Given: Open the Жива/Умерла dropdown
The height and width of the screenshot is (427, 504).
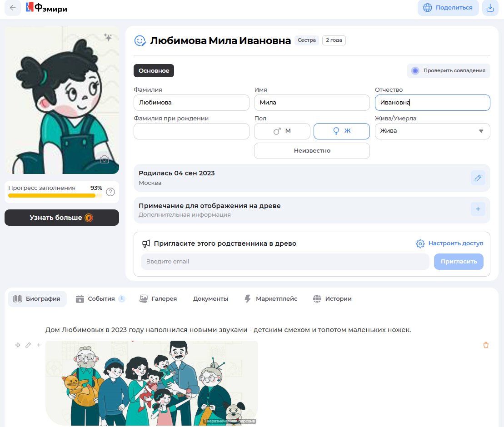Looking at the screenshot, I should tap(432, 131).
